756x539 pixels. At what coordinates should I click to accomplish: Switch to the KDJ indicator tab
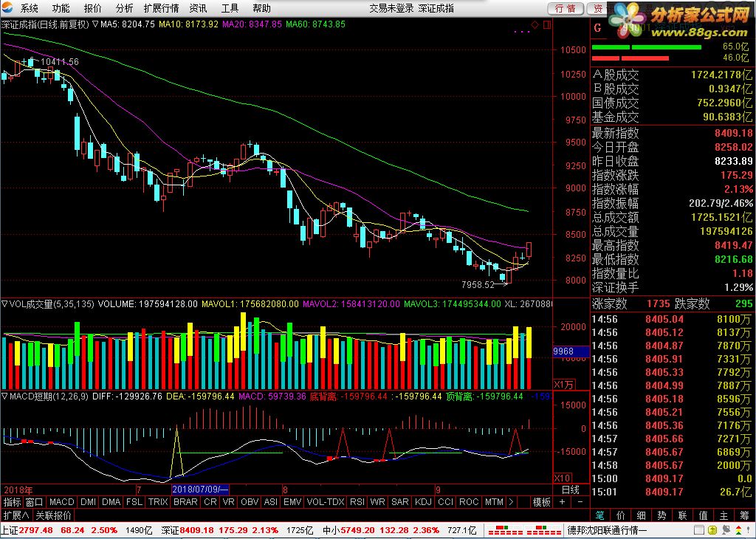tap(423, 502)
